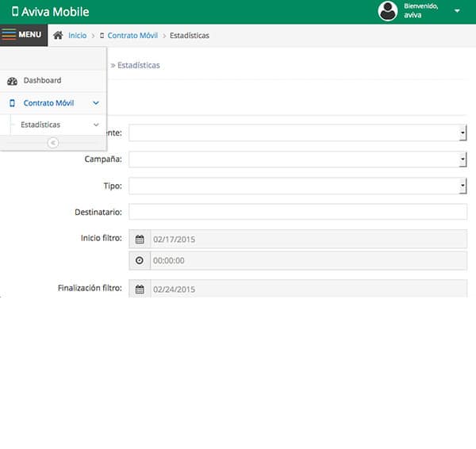This screenshot has width=476, height=449.
Task: Collapse sidebar with double-arrow button
Action: [x=53, y=143]
